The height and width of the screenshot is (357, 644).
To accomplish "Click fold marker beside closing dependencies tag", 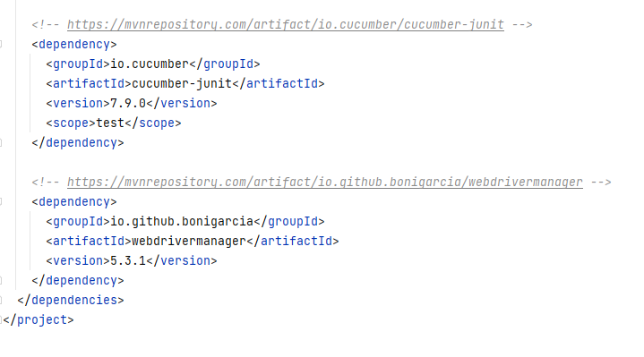I will 1,301.
